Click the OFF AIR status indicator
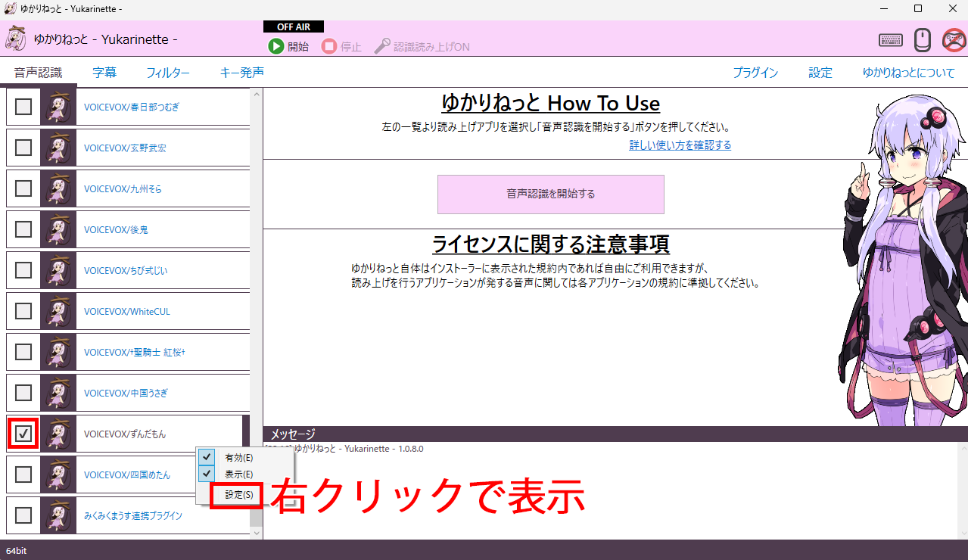This screenshot has width=968, height=560. pos(294,26)
